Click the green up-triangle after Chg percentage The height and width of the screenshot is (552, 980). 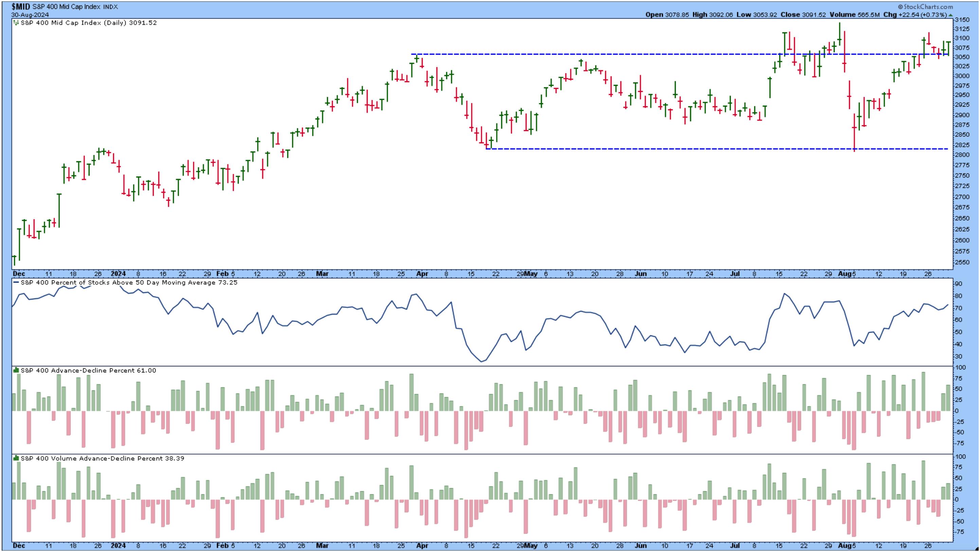pyautogui.click(x=950, y=15)
